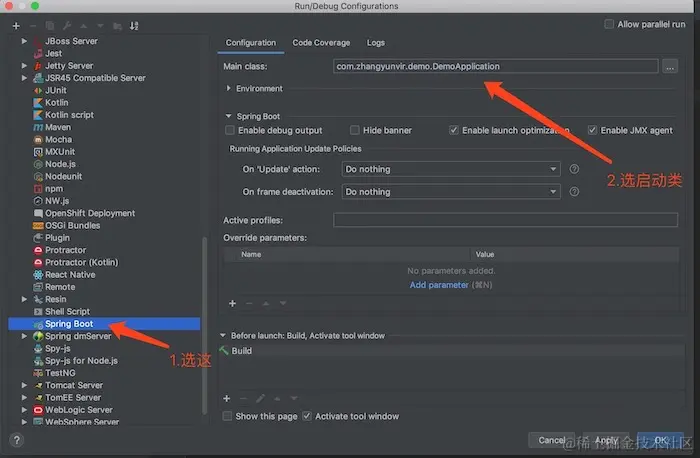The width and height of the screenshot is (700, 458).
Task: Sort configurations alphabetically icon
Action: pos(134,26)
